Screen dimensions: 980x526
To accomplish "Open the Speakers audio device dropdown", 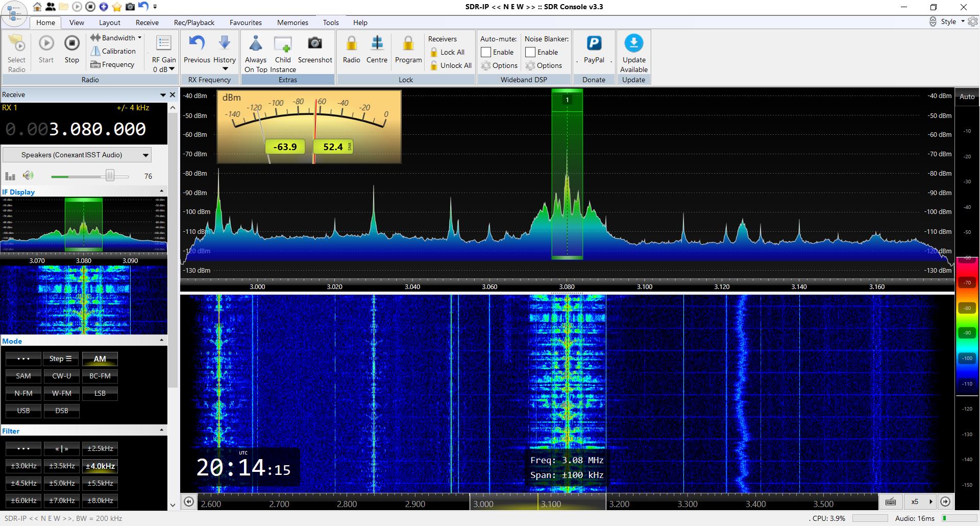I will coord(77,155).
